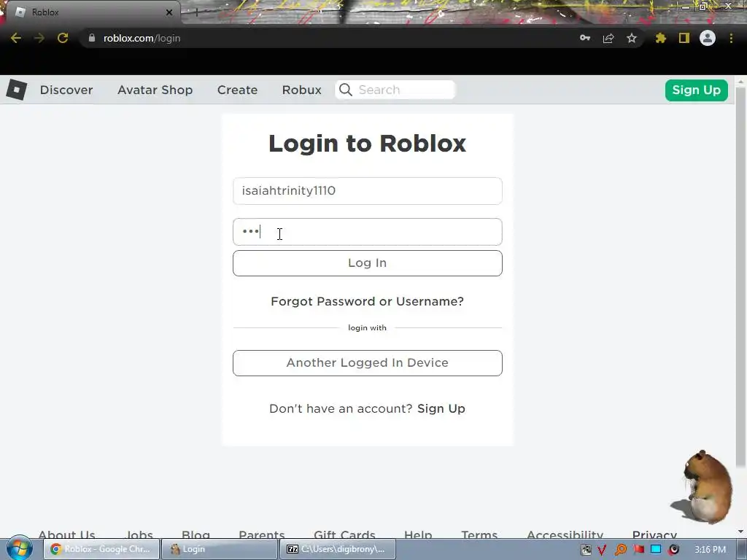Click the share page icon

(x=608, y=38)
